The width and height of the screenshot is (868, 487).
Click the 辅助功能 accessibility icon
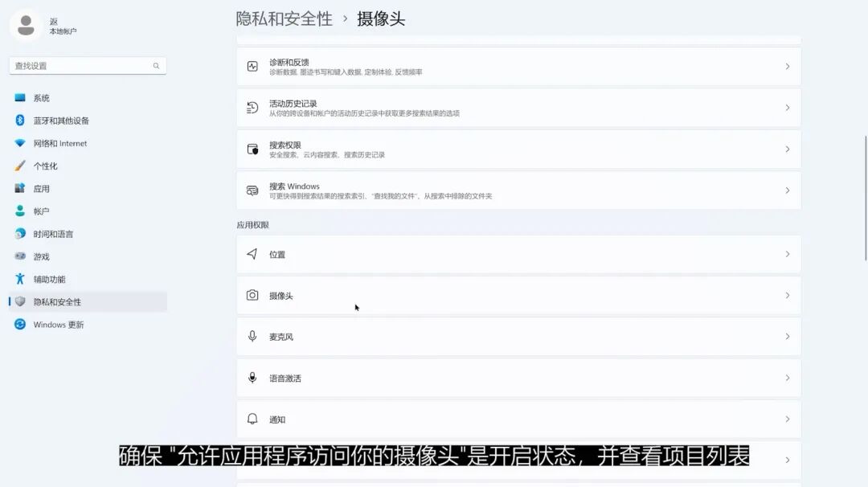tap(20, 279)
